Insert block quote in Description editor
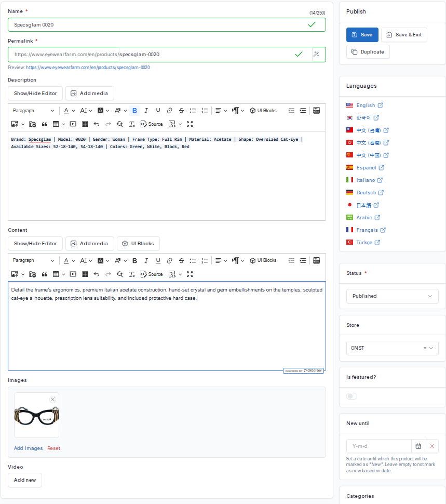Viewport: 446px width, 504px height. click(x=45, y=124)
